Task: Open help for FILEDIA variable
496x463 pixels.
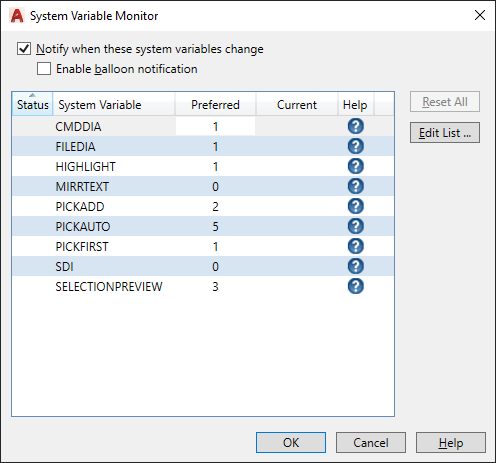Action: (356, 146)
